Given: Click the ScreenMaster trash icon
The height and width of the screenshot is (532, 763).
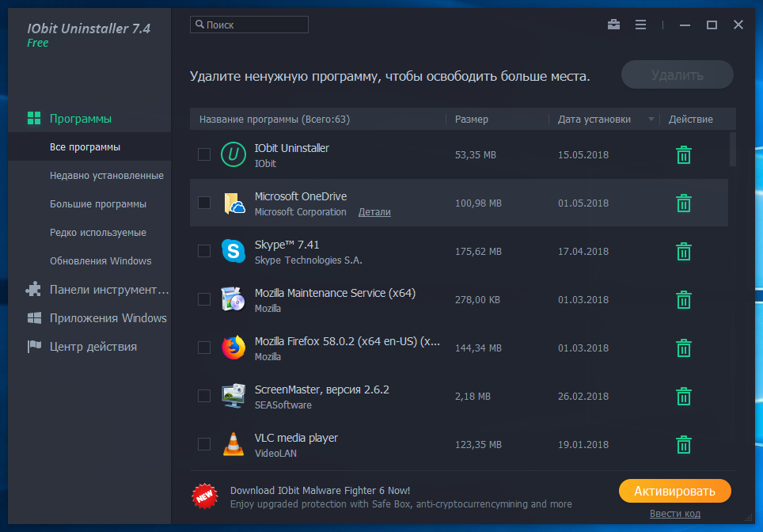Looking at the screenshot, I should pyautogui.click(x=684, y=397).
